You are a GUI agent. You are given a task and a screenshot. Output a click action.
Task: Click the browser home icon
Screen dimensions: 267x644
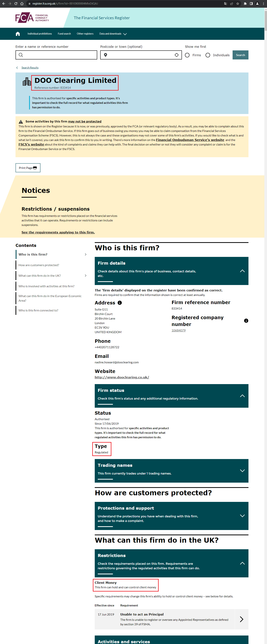[x=22, y=4]
